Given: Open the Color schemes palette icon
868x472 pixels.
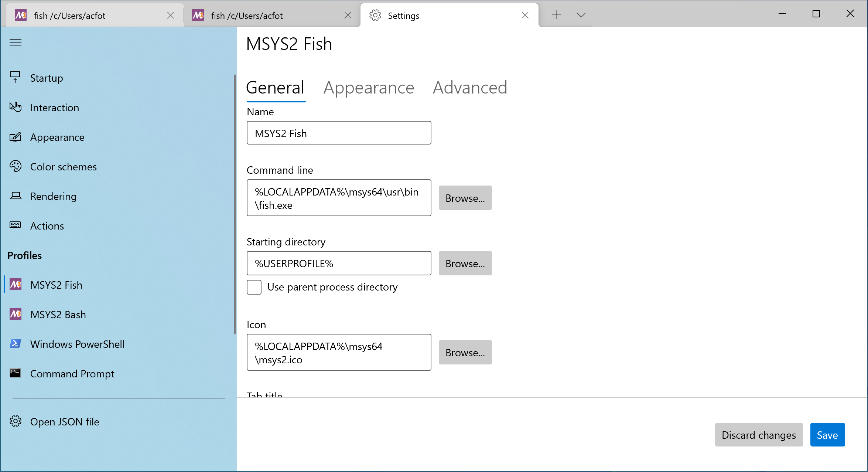Looking at the screenshot, I should (16, 166).
